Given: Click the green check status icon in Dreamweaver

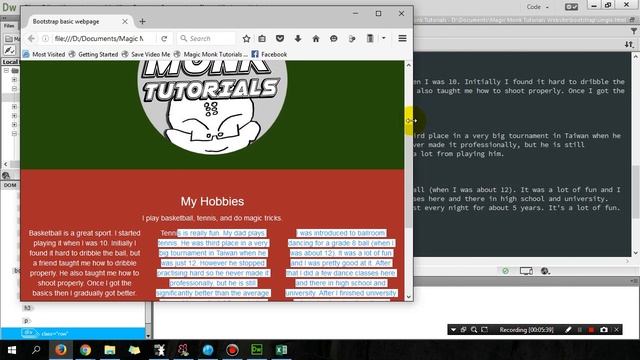Looking at the screenshot, I should (x=505, y=271).
